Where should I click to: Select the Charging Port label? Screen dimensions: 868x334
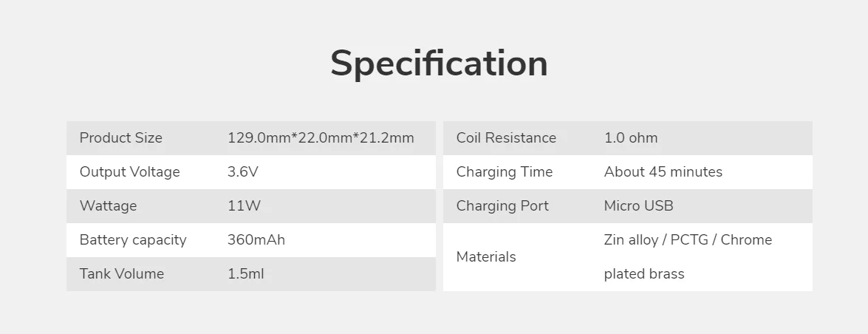[x=502, y=206]
